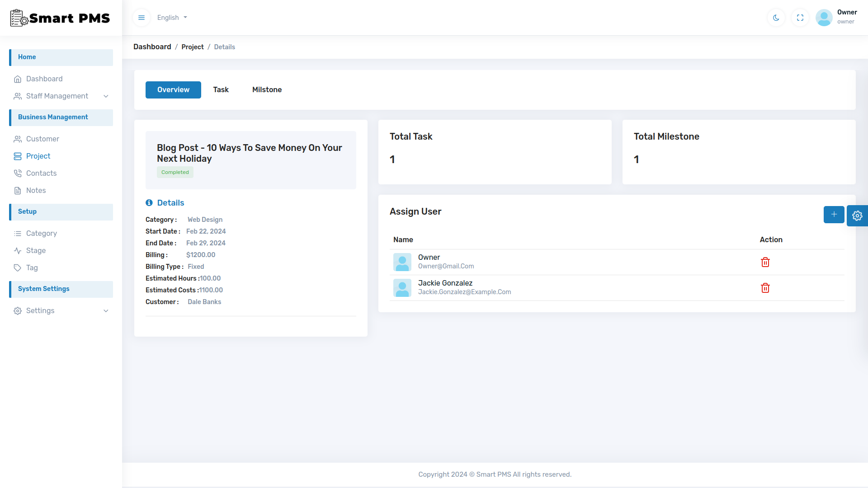This screenshot has width=868, height=488.
Task: Click the Completed status badge
Action: pyautogui.click(x=175, y=172)
